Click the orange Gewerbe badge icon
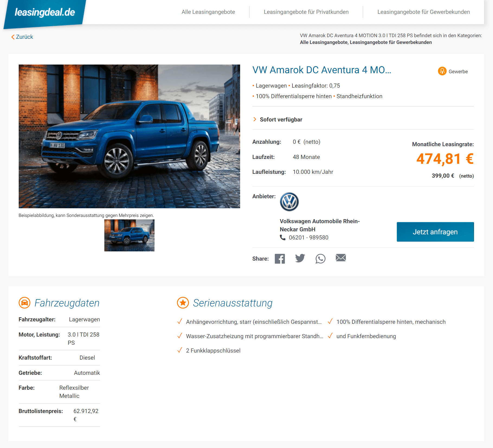This screenshot has height=448, width=493. pyautogui.click(x=442, y=71)
